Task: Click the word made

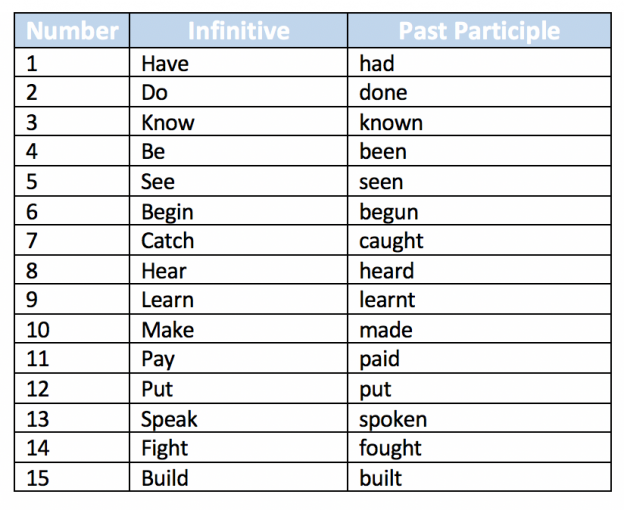Action: pyautogui.click(x=386, y=330)
